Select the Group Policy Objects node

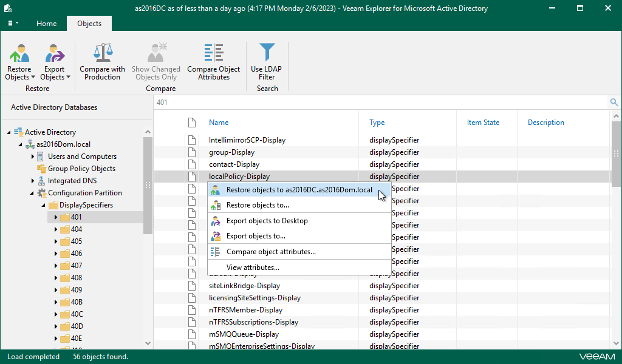coord(81,169)
